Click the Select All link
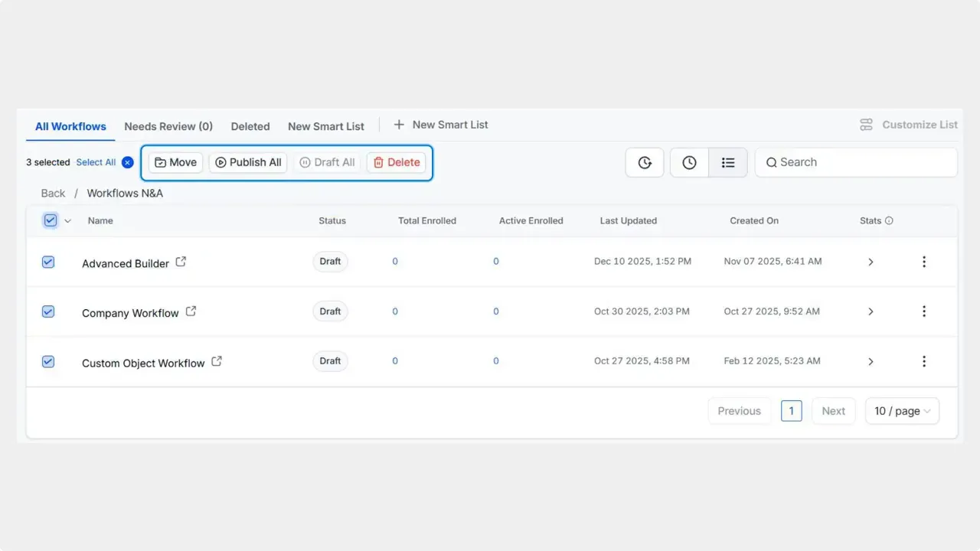This screenshot has width=980, height=551. tap(95, 162)
